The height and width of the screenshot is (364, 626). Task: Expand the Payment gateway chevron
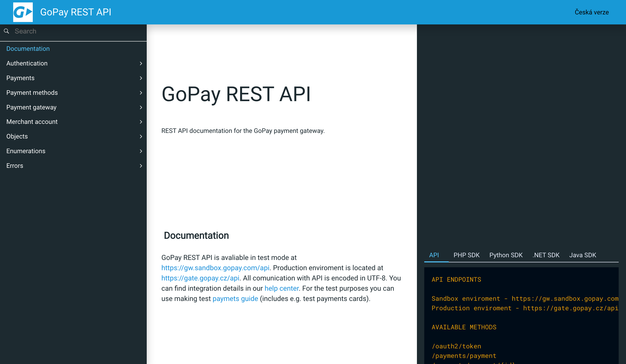(141, 107)
